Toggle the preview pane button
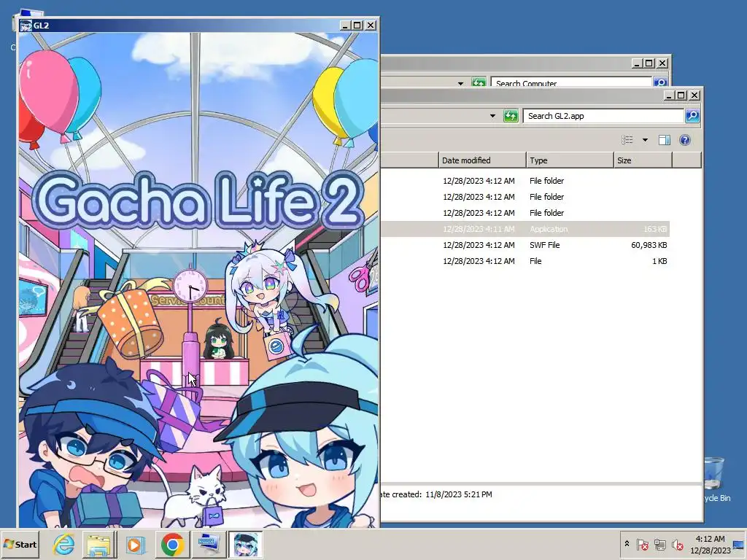 pos(664,139)
